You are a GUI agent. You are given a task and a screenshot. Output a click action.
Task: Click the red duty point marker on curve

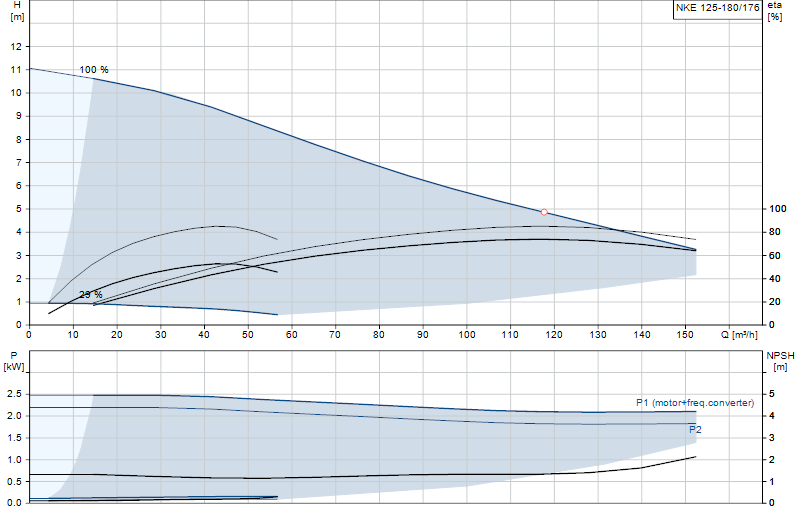click(x=544, y=212)
